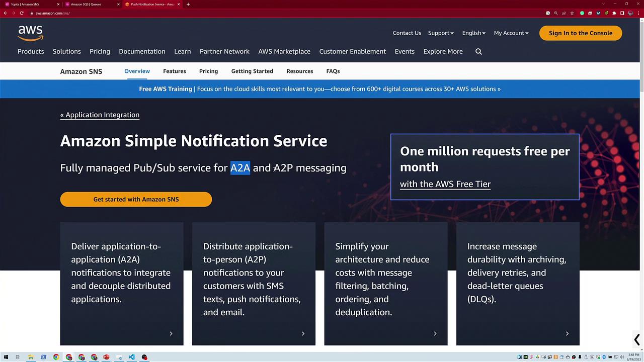The height and width of the screenshot is (362, 644).
Task: Open the Learn menu
Action: pos(183,51)
